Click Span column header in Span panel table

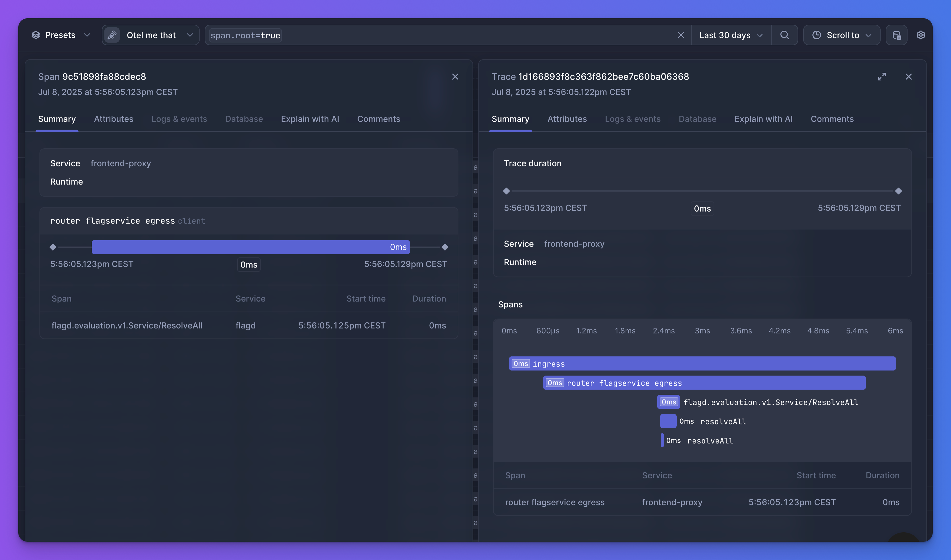(61, 299)
